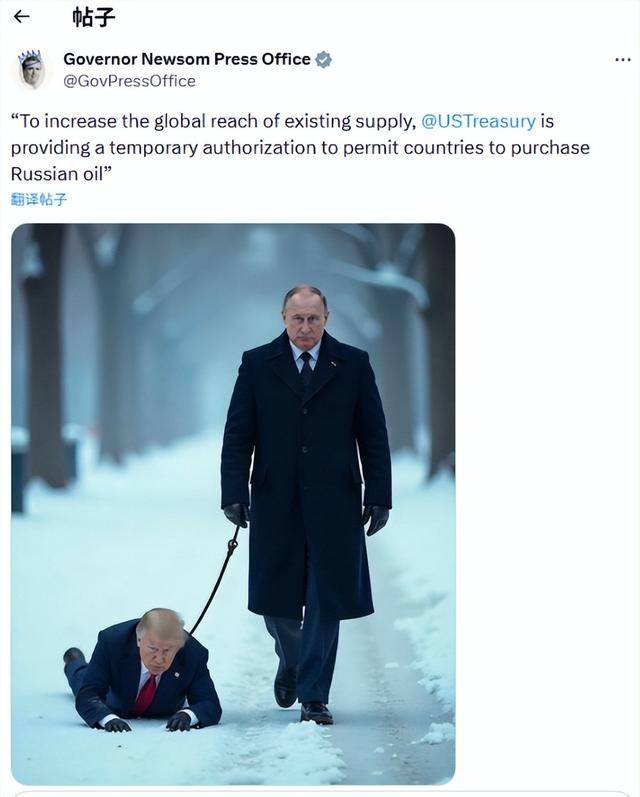The height and width of the screenshot is (797, 640).
Task: Click the blue verified badge icon
Action: pyautogui.click(x=323, y=60)
